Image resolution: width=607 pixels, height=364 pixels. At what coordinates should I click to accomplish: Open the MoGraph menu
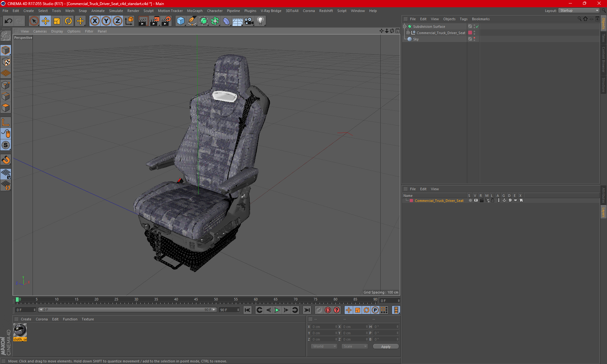coord(197,10)
